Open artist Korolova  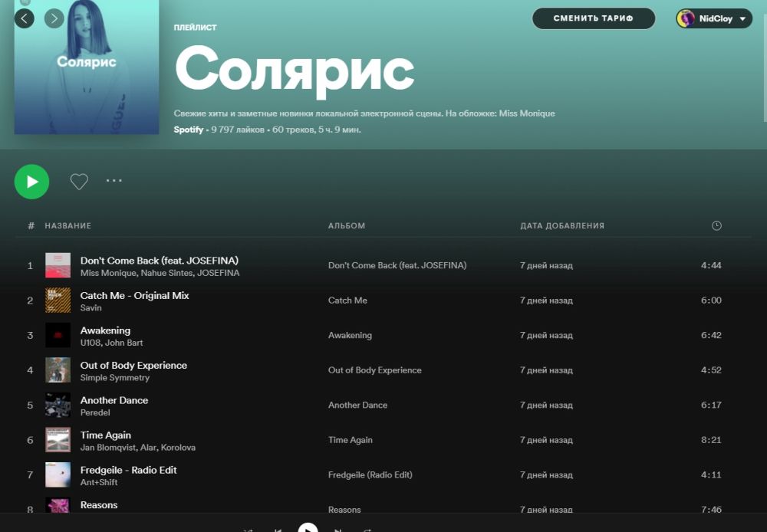coord(178,448)
